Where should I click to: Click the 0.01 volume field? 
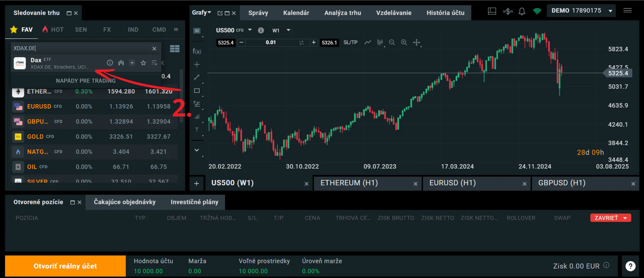click(x=271, y=43)
